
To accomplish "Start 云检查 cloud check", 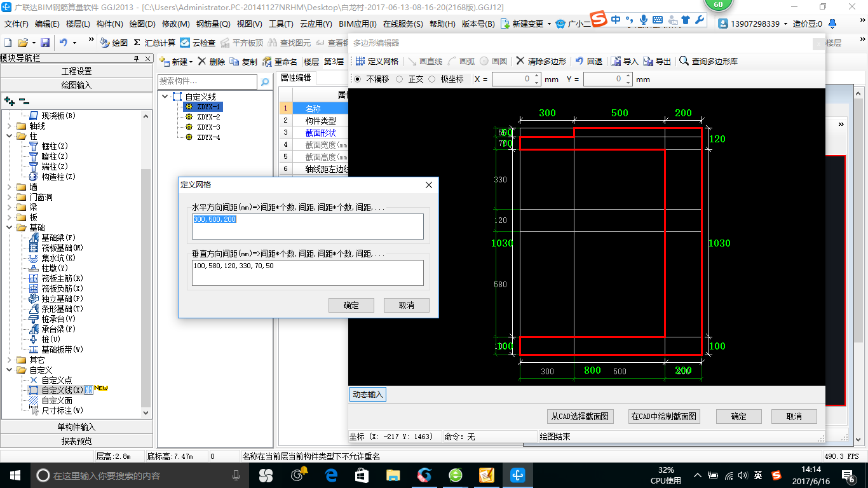I will tap(198, 43).
